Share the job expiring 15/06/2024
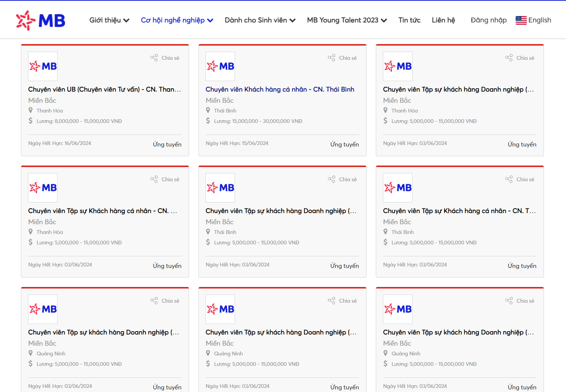Viewport: 566px width, 392px height. [x=342, y=58]
